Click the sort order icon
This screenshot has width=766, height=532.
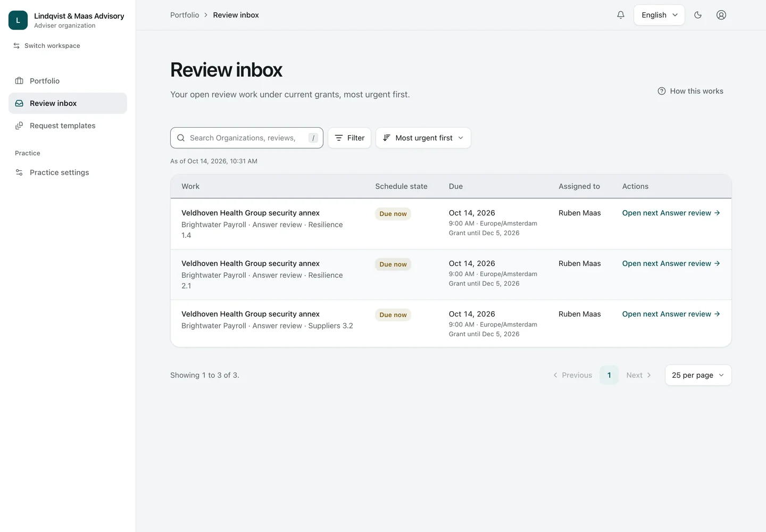387,138
